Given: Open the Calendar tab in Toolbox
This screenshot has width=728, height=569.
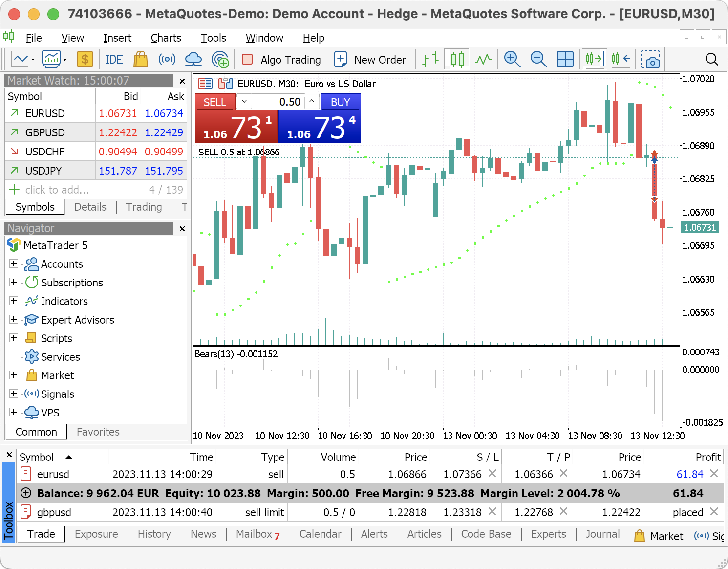Looking at the screenshot, I should [321, 534].
